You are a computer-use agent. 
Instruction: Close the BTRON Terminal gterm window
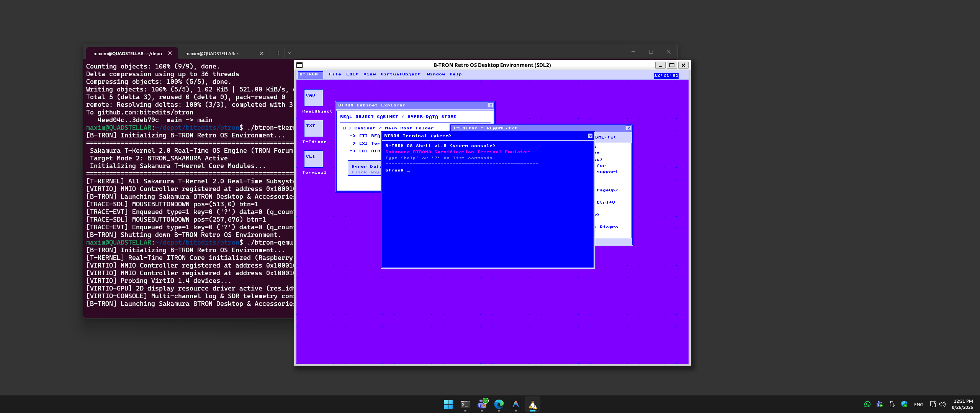coord(590,136)
